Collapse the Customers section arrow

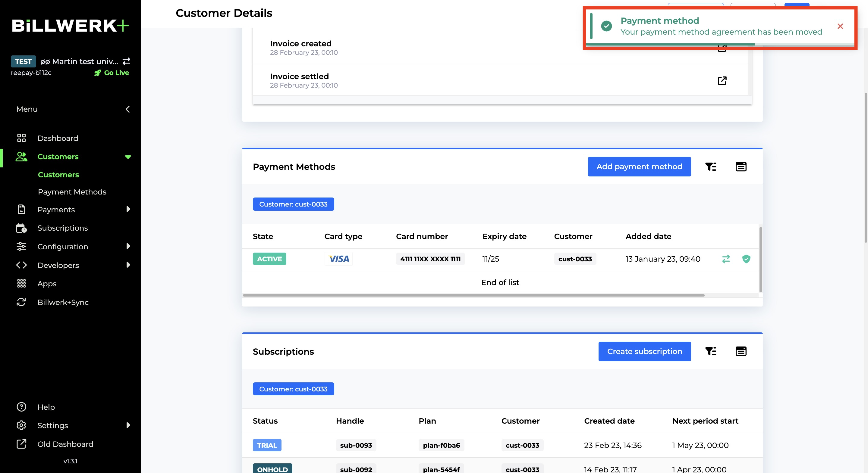pos(128,157)
